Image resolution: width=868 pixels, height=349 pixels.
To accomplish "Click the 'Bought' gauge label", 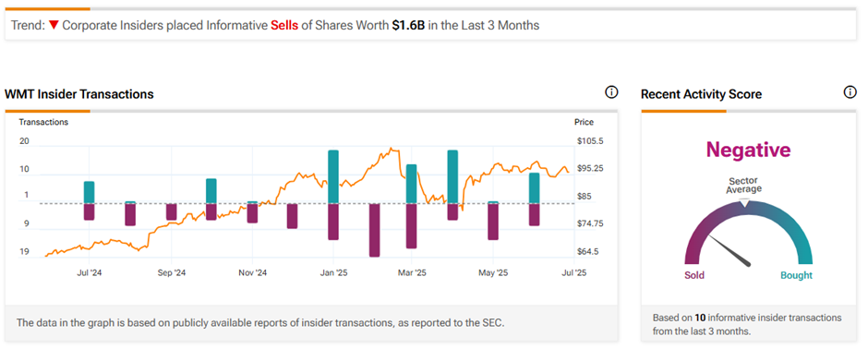I will point(796,275).
